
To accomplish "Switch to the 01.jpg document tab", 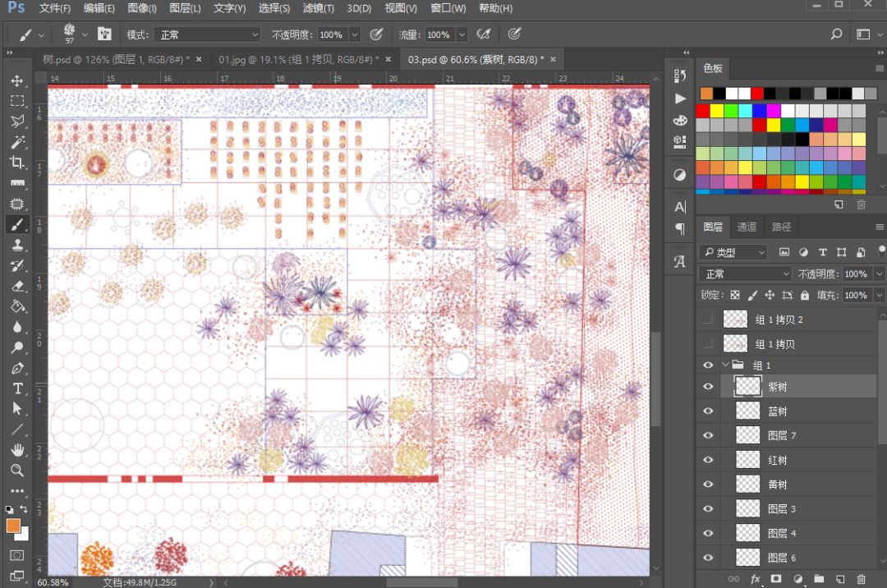I will [x=298, y=59].
